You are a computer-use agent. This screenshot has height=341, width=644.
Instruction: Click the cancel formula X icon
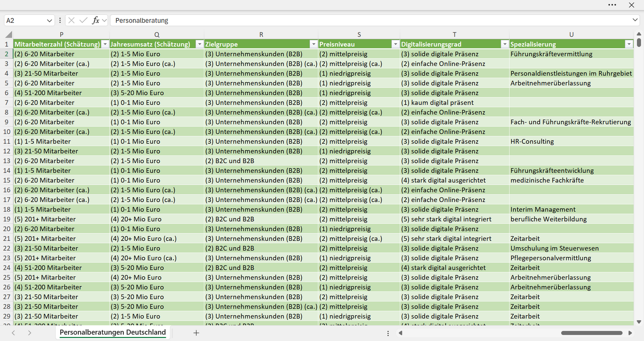(71, 20)
